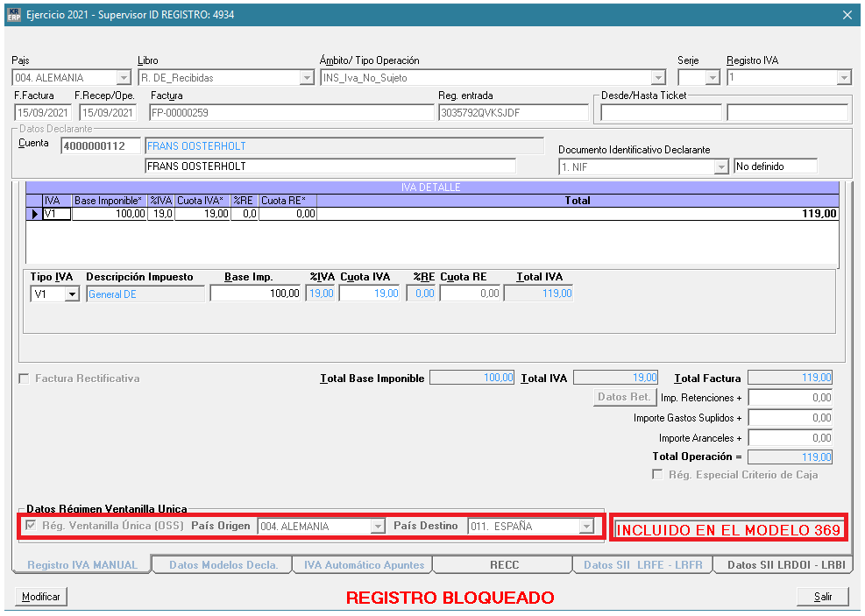865x616 pixels.
Task: Open the País dropdown showing 004. ALEMANIA
Action: 124,78
